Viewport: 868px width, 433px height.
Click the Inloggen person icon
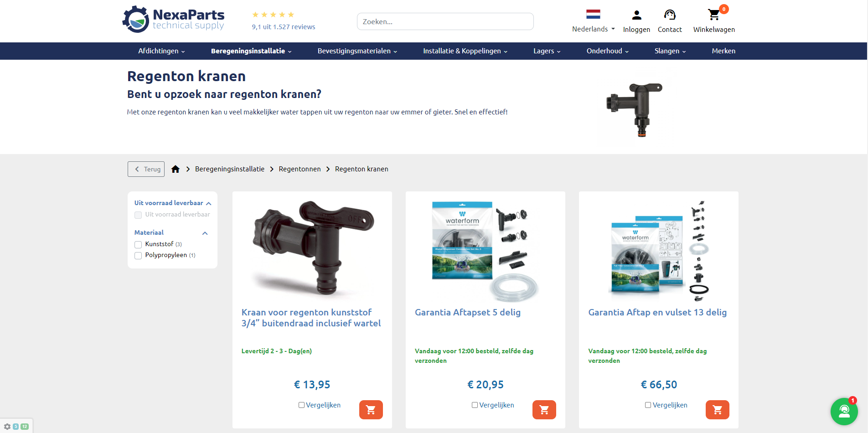click(636, 15)
